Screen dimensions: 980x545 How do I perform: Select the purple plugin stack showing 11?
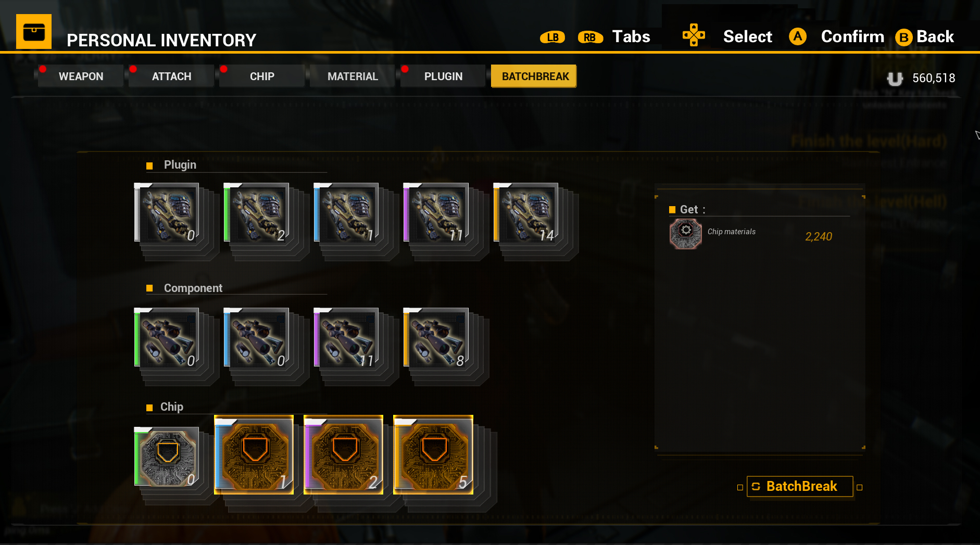click(x=436, y=212)
